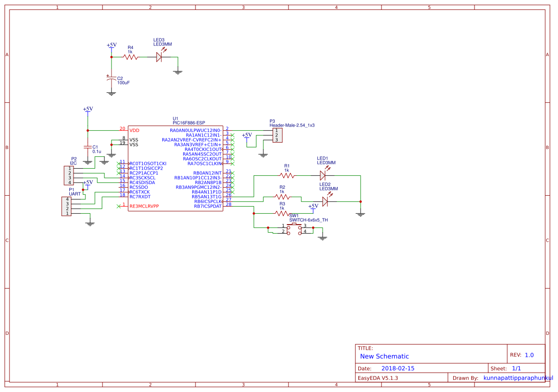558x392 pixels.
Task: Click the C1 0.1u capacitor symbol
Action: [87, 147]
